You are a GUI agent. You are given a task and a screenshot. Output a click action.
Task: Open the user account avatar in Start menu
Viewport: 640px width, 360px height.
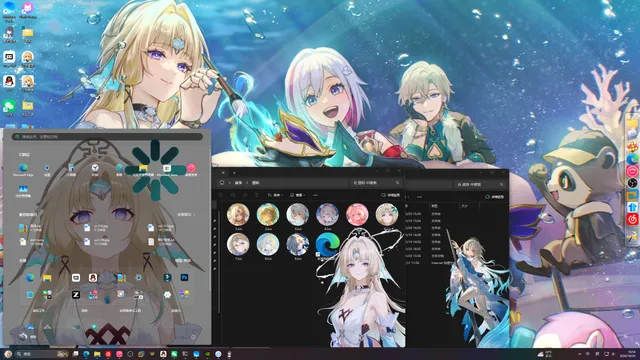23,336
